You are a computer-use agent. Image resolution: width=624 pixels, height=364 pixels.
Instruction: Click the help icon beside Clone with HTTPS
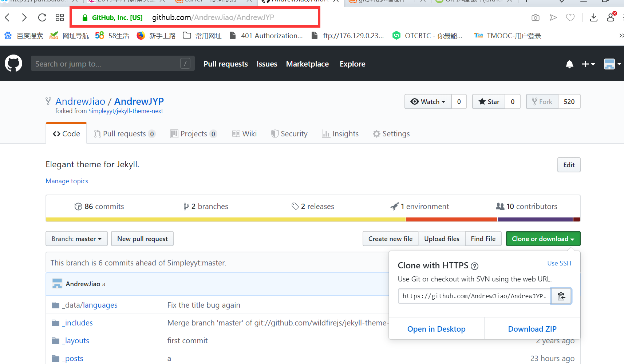pyautogui.click(x=474, y=266)
